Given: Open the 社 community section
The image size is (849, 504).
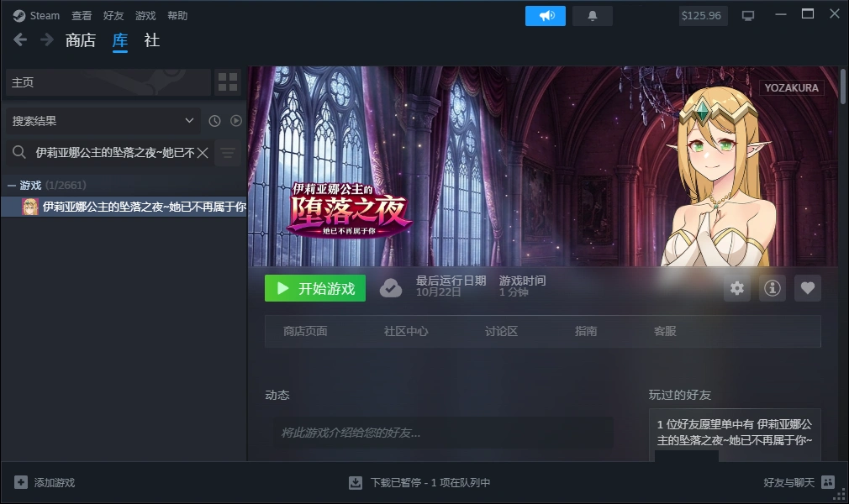Looking at the screenshot, I should coord(152,40).
